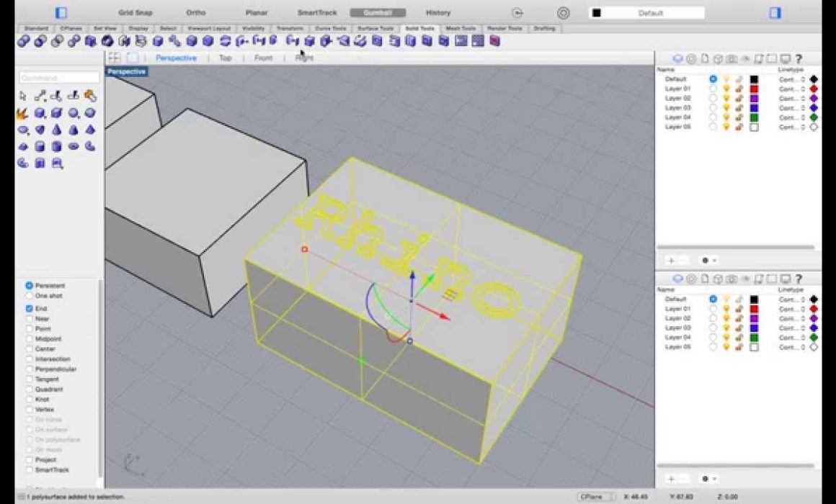Lock Layer 01 in the upper panel
Viewport: 836px width, 504px height.
[x=739, y=89]
